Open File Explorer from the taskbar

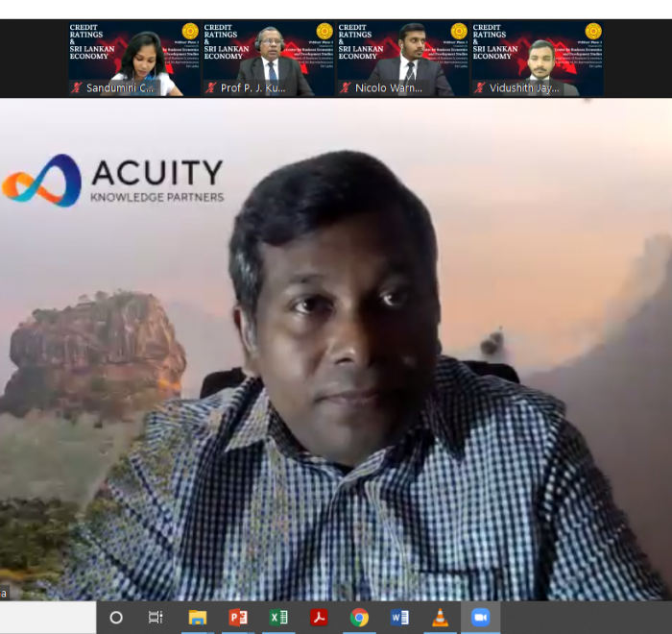click(198, 618)
